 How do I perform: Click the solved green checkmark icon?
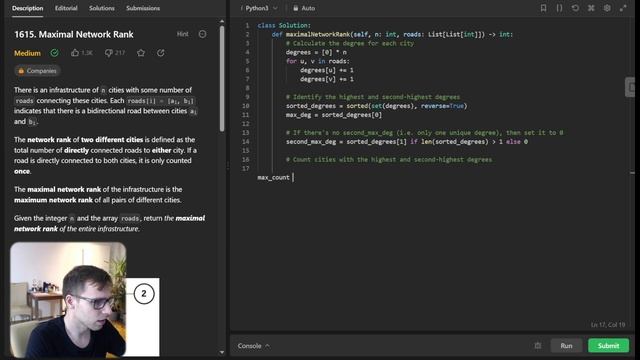click(x=54, y=53)
